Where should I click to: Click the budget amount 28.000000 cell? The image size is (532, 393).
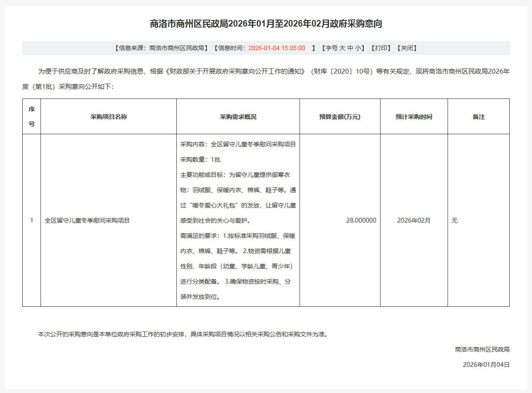pyautogui.click(x=361, y=220)
